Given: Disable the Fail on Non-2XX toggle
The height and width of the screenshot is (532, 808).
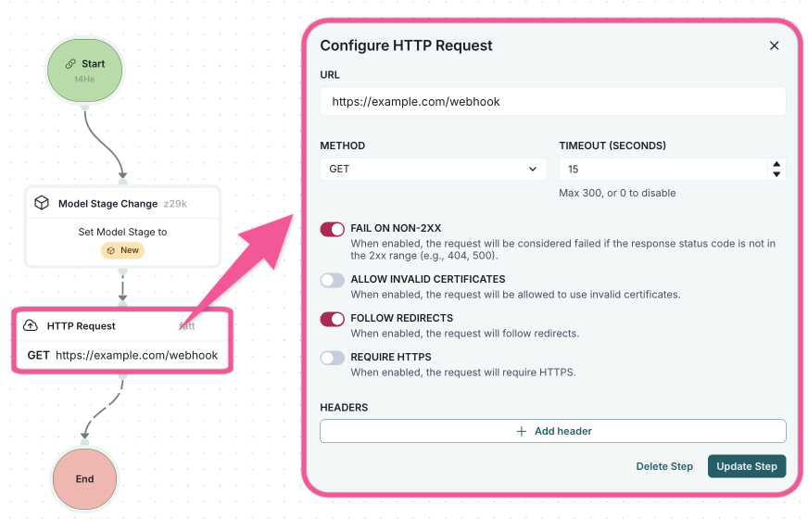Looking at the screenshot, I should [332, 229].
